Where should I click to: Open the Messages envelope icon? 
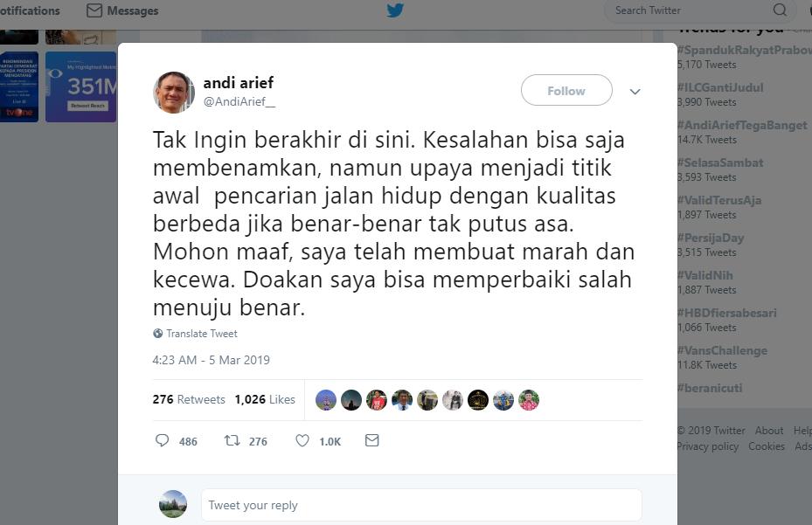click(94, 10)
